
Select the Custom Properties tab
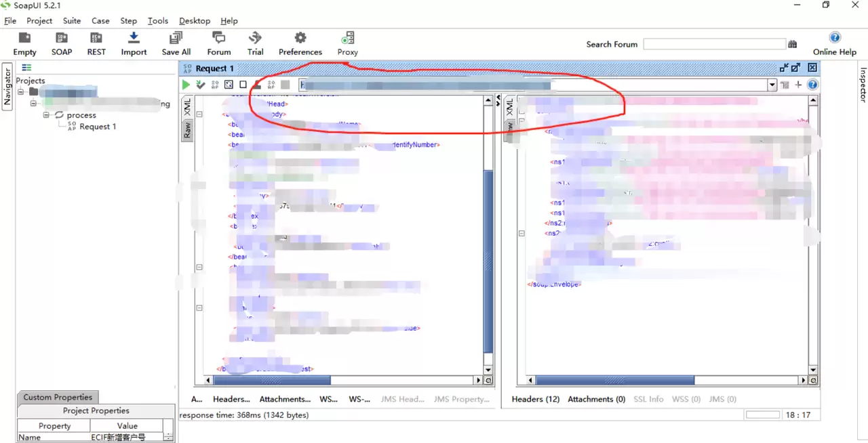[x=58, y=398]
